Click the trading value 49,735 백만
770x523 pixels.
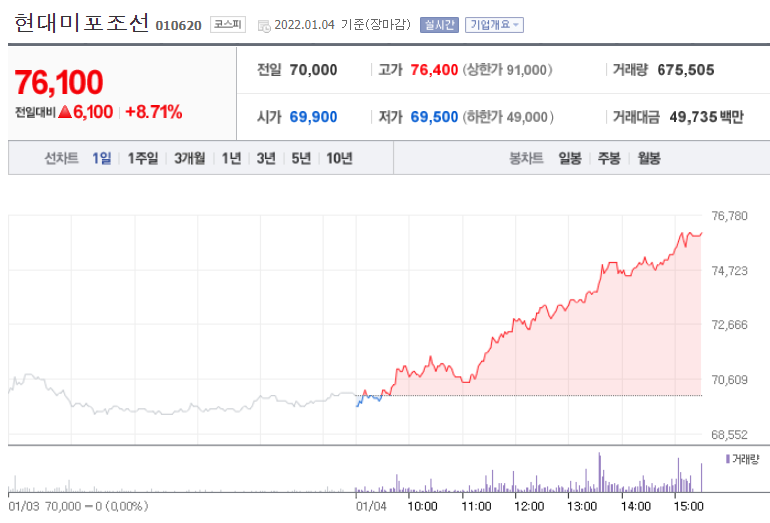click(706, 117)
